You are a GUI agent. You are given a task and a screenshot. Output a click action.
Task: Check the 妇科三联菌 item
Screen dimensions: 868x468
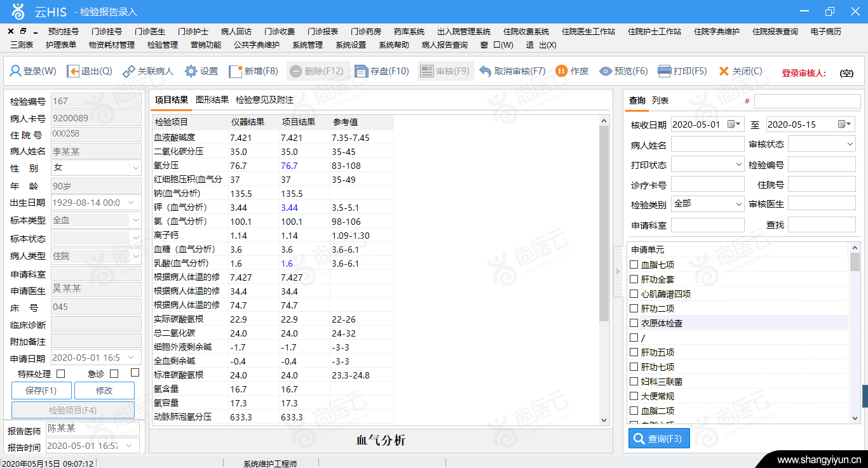coord(634,382)
